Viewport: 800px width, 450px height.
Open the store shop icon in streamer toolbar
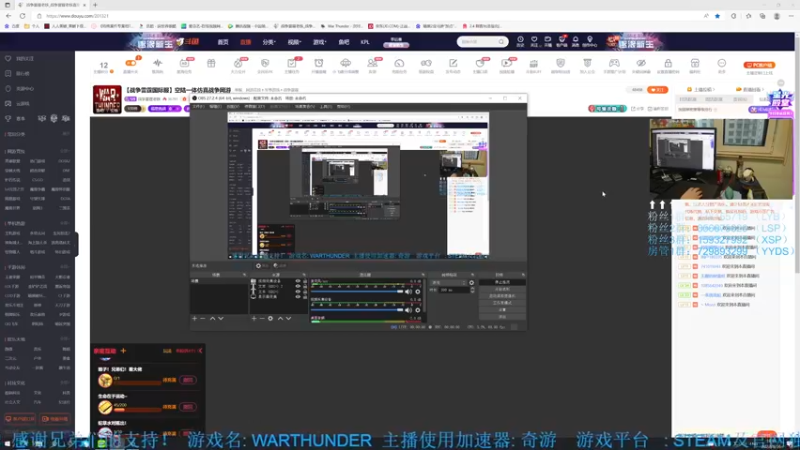(x=695, y=63)
